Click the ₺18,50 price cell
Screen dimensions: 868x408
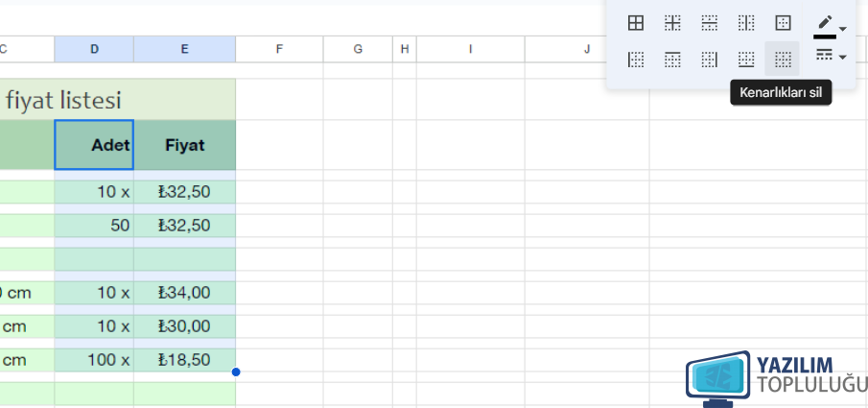[184, 360]
